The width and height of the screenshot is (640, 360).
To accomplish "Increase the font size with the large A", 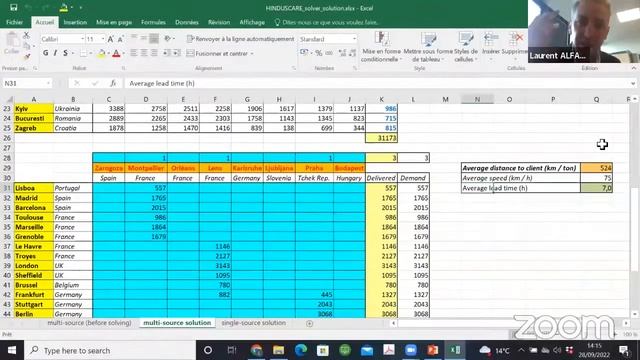I will pyautogui.click(x=110, y=39).
